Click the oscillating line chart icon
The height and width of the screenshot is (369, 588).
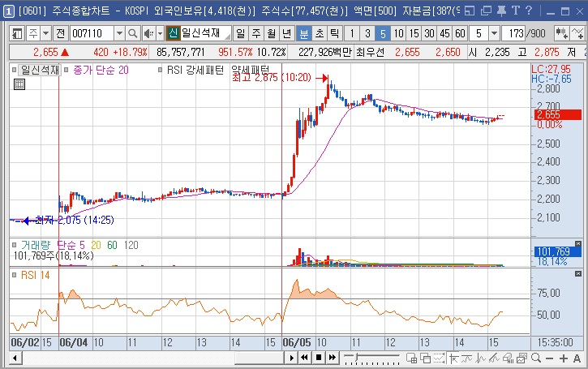480,358
